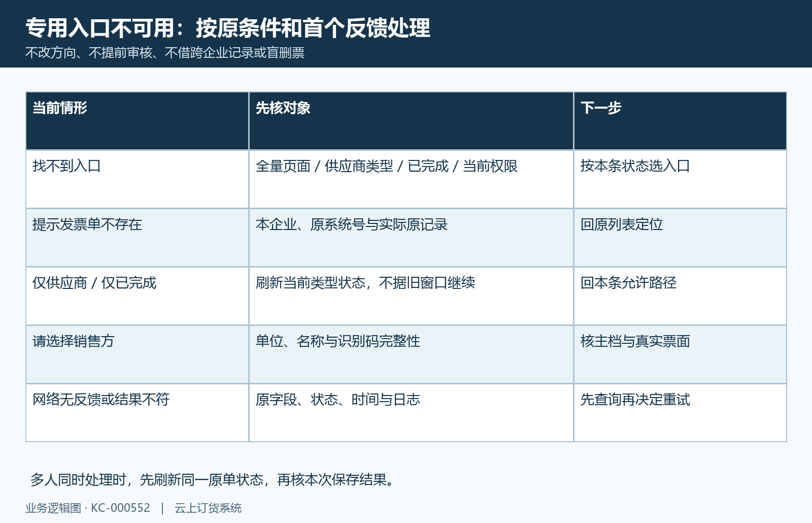Click the cell 刷新当前类型状态，不据旧窗口继续

pos(411,296)
